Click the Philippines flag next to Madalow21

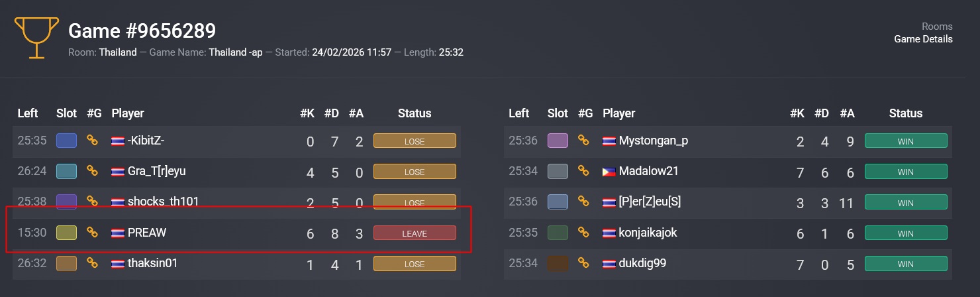[x=609, y=172]
